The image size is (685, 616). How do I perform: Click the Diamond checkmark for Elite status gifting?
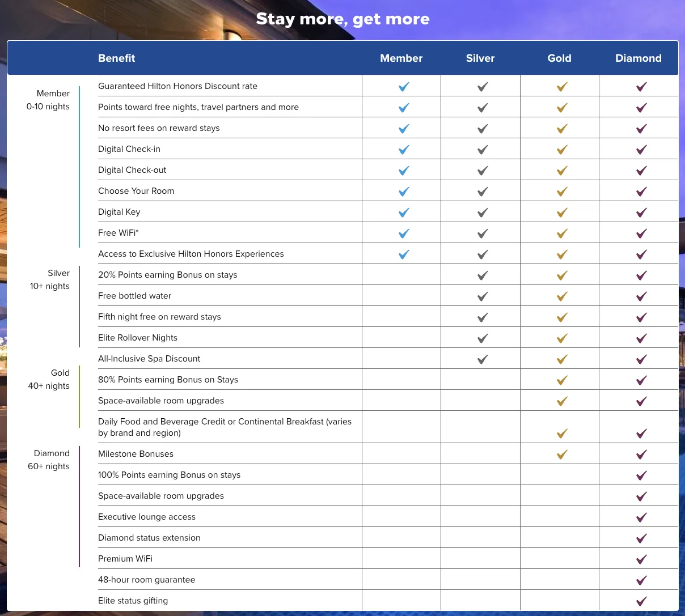click(x=641, y=601)
